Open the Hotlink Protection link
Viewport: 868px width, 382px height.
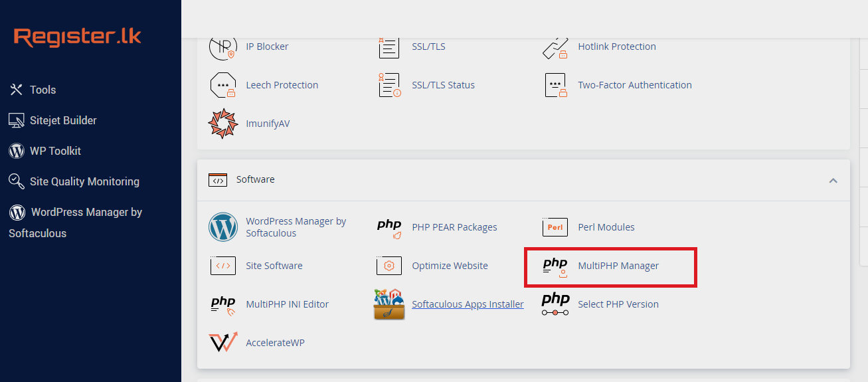click(617, 47)
